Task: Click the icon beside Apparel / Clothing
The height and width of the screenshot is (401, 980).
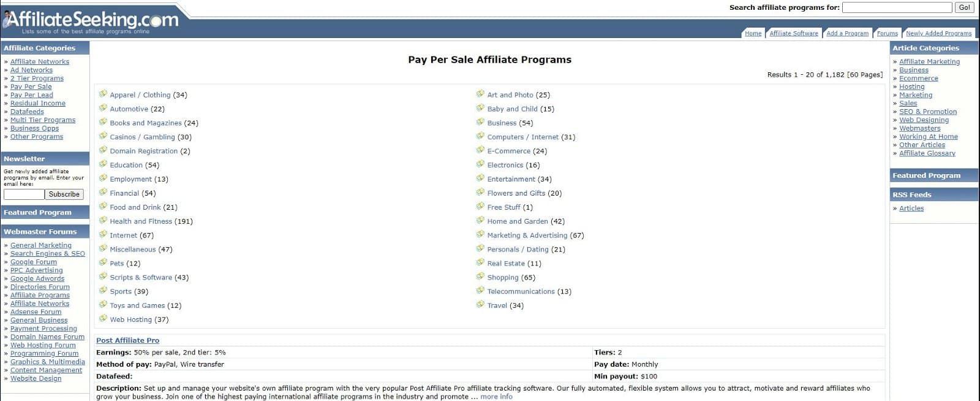Action: click(103, 94)
